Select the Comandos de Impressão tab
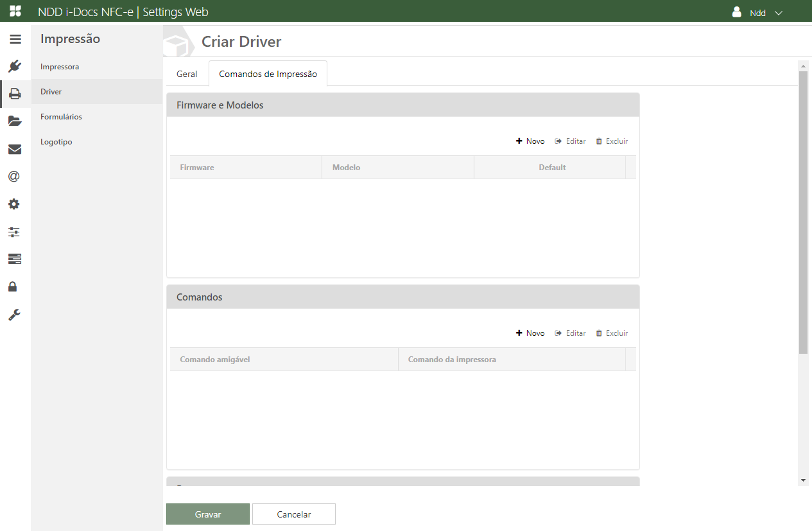This screenshot has height=531, width=812. tap(268, 74)
